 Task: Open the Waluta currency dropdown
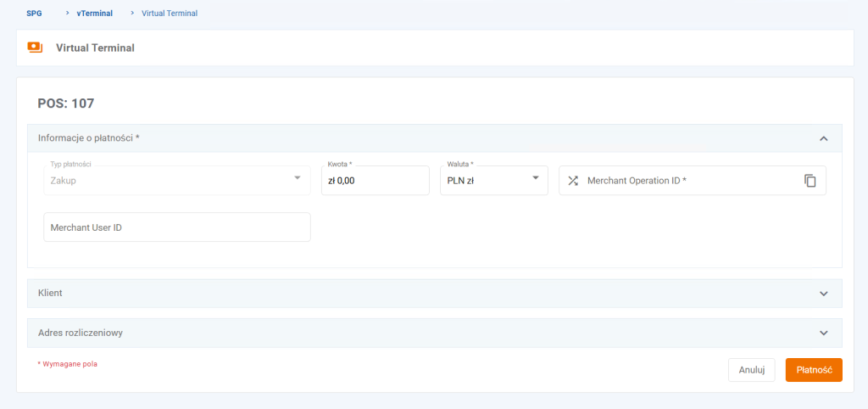493,181
